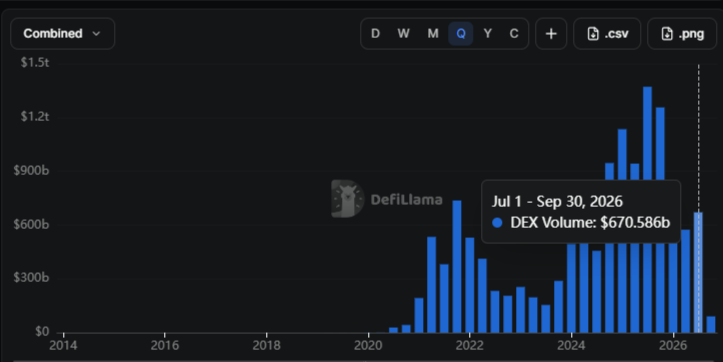Click the tall bar peaking near $730b in late 2021
Image resolution: width=723 pixels, height=362 pixels.
pos(457,267)
